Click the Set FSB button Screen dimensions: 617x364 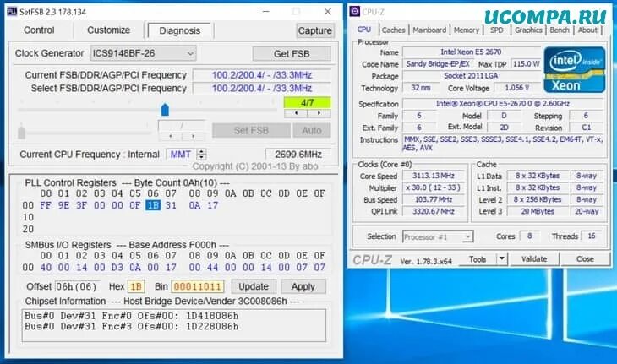(251, 131)
